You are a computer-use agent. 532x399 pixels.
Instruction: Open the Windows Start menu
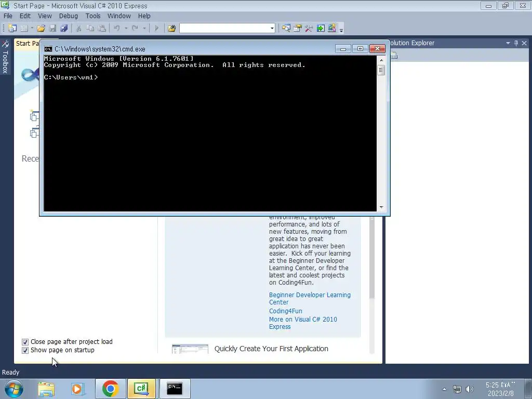pyautogui.click(x=14, y=389)
